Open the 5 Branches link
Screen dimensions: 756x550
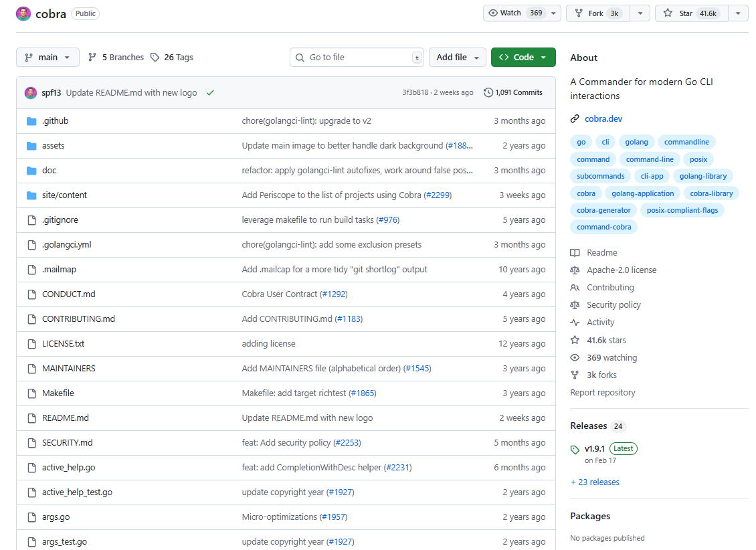(116, 58)
